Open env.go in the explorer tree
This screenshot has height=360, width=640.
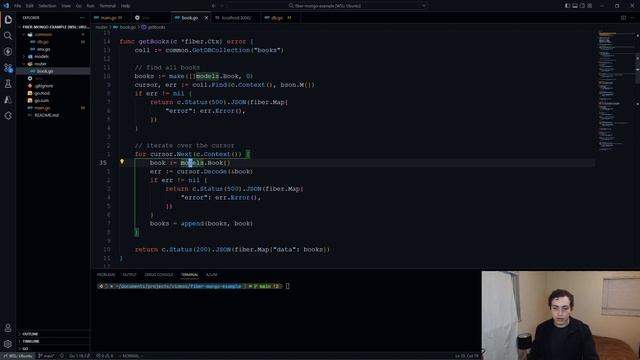tap(53, 49)
